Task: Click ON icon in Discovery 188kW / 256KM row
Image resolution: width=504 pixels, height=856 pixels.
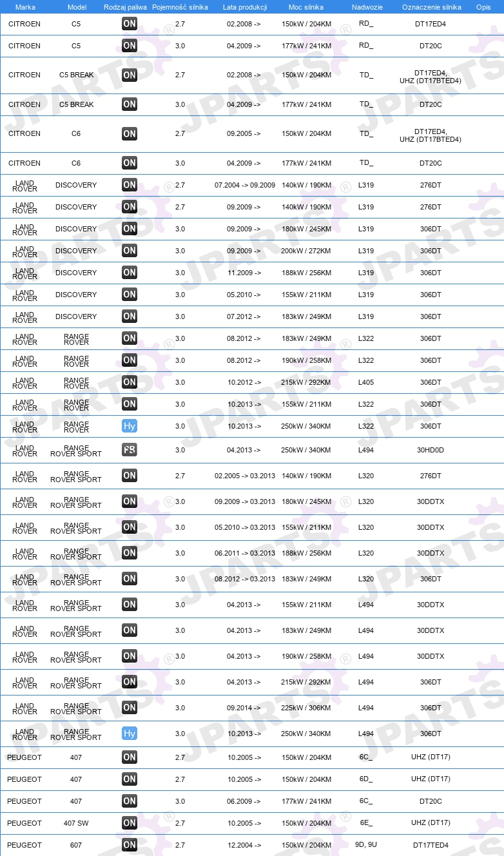Action: 130,273
